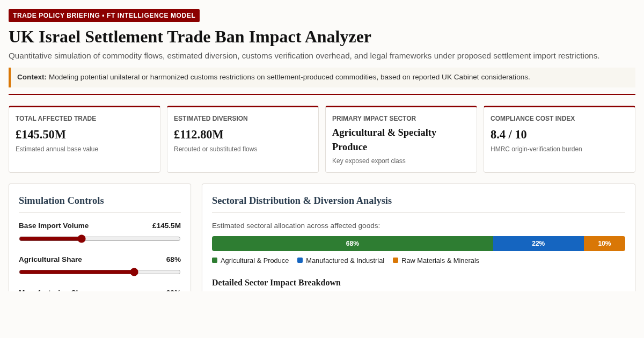Click the Context note banner
This screenshot has width=644, height=338.
click(322, 77)
